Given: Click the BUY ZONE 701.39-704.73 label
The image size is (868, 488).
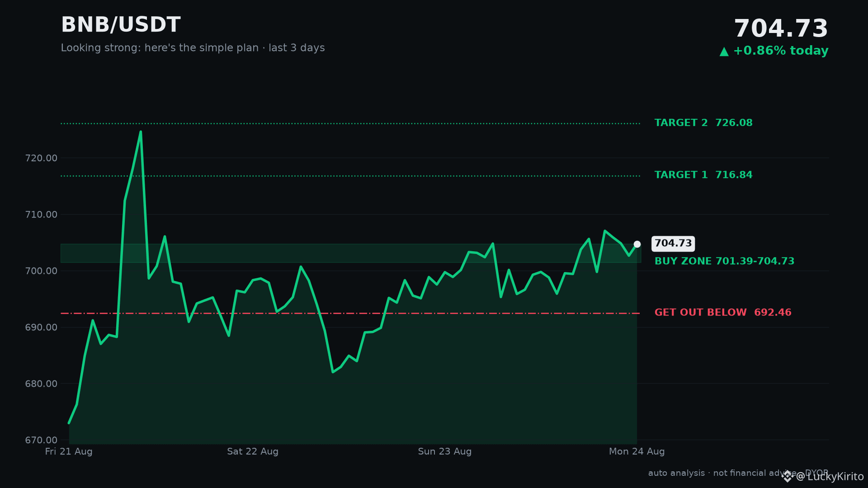Looking at the screenshot, I should [x=724, y=261].
